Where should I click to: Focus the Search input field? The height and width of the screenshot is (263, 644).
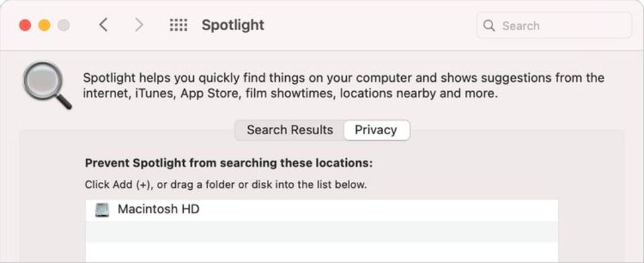pos(553,25)
